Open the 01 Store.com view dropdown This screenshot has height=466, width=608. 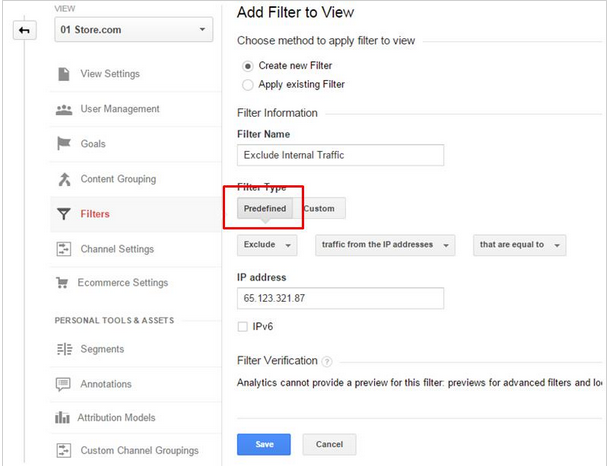coord(134,29)
